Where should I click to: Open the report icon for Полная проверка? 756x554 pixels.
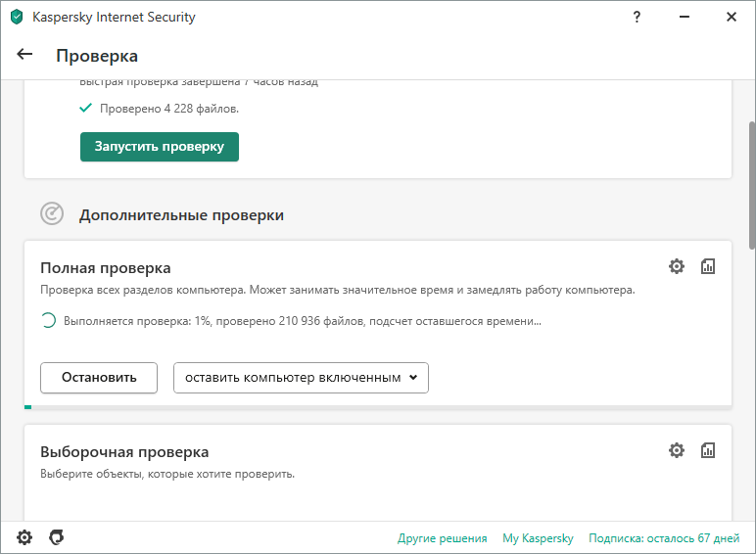coord(709,266)
